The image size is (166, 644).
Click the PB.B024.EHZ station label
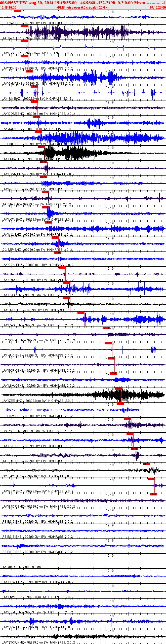point(12,416)
